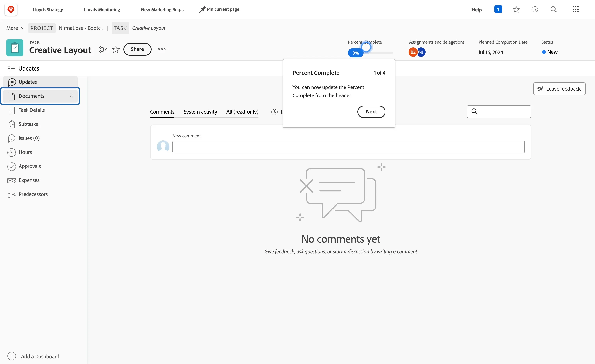Viewport: 595px width, 364px height.
Task: Click the teal task clipboard icon
Action: (15, 48)
